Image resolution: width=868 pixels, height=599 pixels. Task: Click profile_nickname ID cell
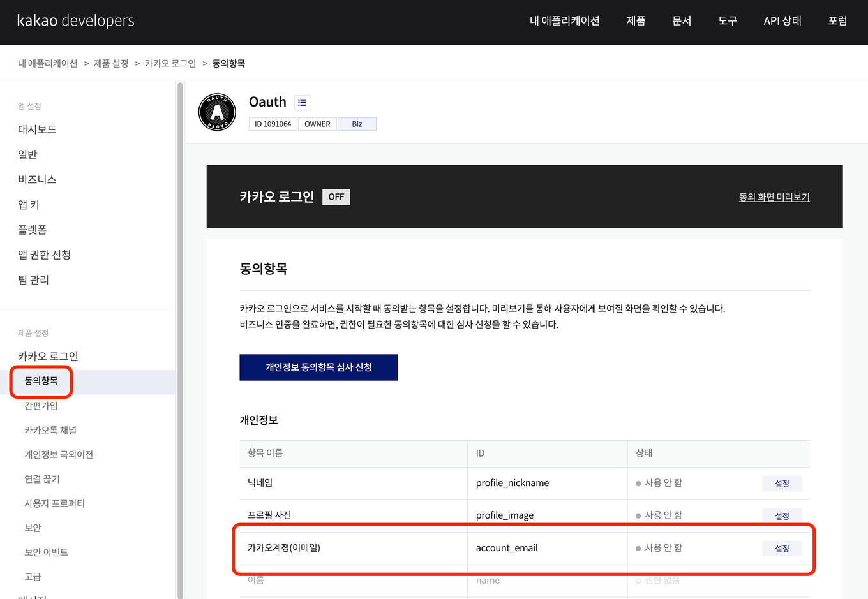tap(513, 483)
